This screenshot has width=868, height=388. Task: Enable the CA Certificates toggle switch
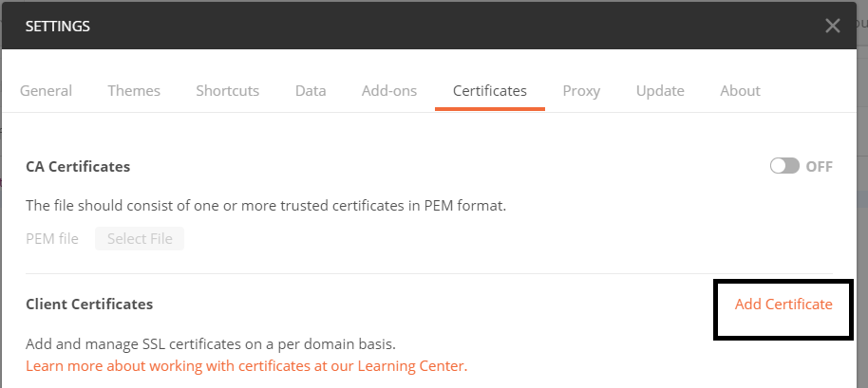(x=785, y=166)
